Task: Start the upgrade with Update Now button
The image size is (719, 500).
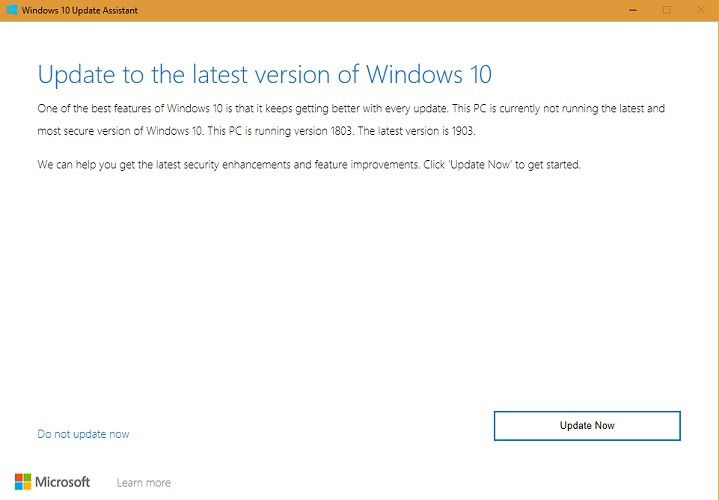Action: (x=587, y=426)
